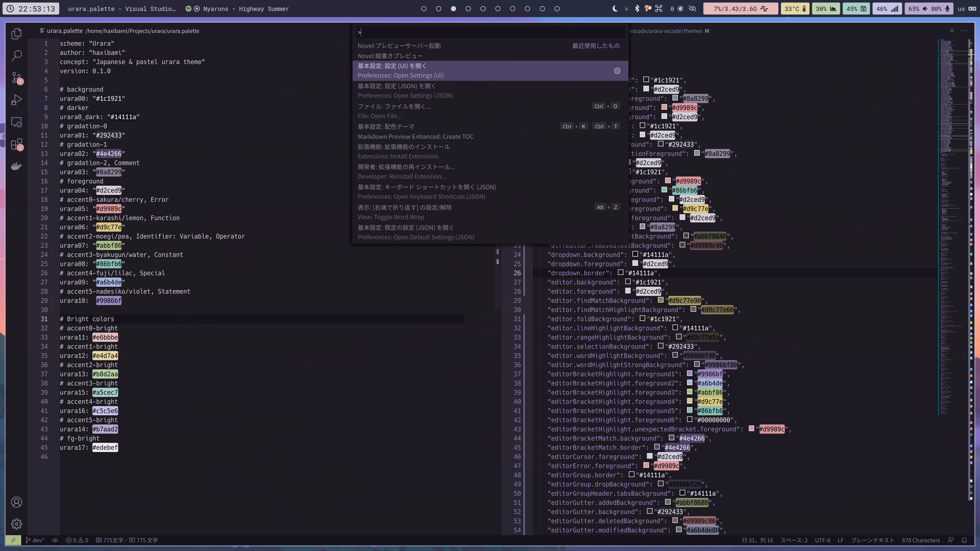Open the Docker whale view
Viewport: 980px width, 551px height.
[16, 166]
